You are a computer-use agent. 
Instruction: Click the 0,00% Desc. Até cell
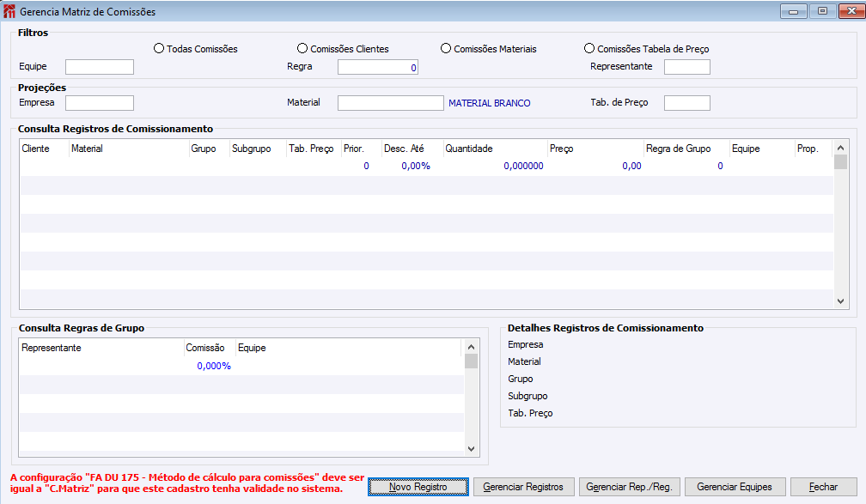pos(415,167)
